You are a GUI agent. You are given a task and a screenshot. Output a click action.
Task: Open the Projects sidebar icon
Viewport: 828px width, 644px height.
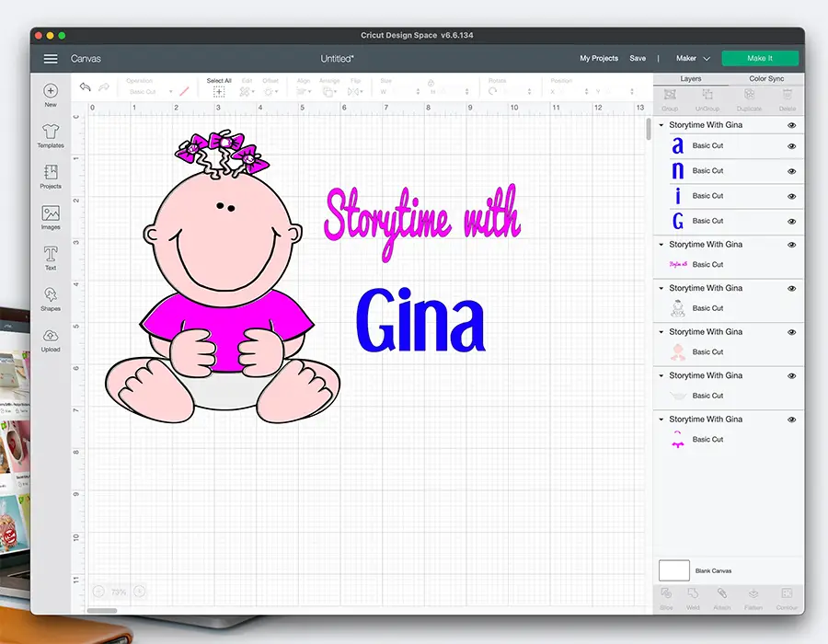51,172
